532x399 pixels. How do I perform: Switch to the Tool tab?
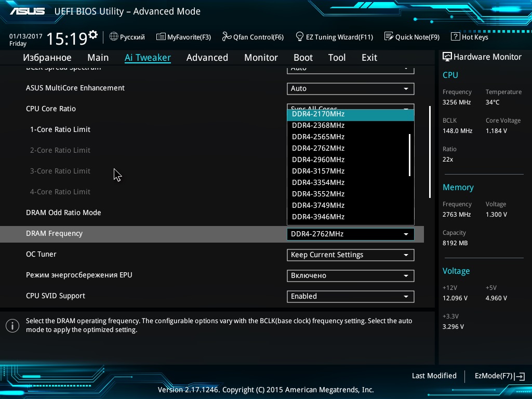337,58
